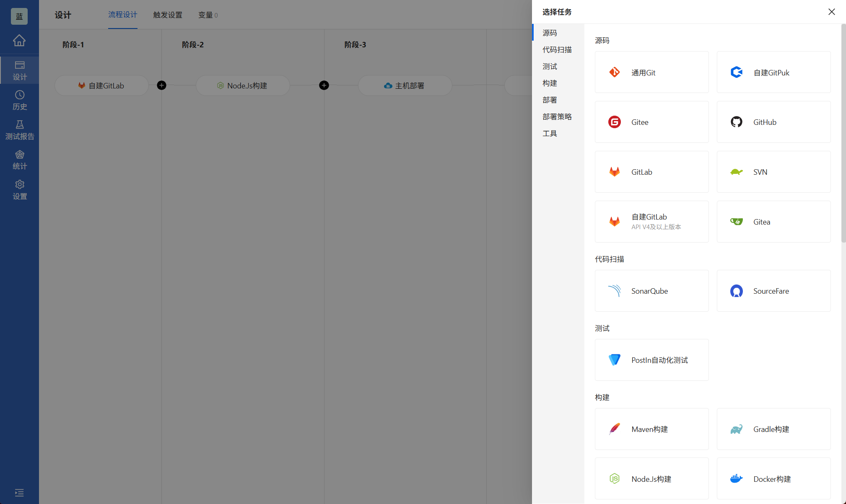Open the 历史 history icon
The height and width of the screenshot is (504, 846).
pyautogui.click(x=19, y=100)
